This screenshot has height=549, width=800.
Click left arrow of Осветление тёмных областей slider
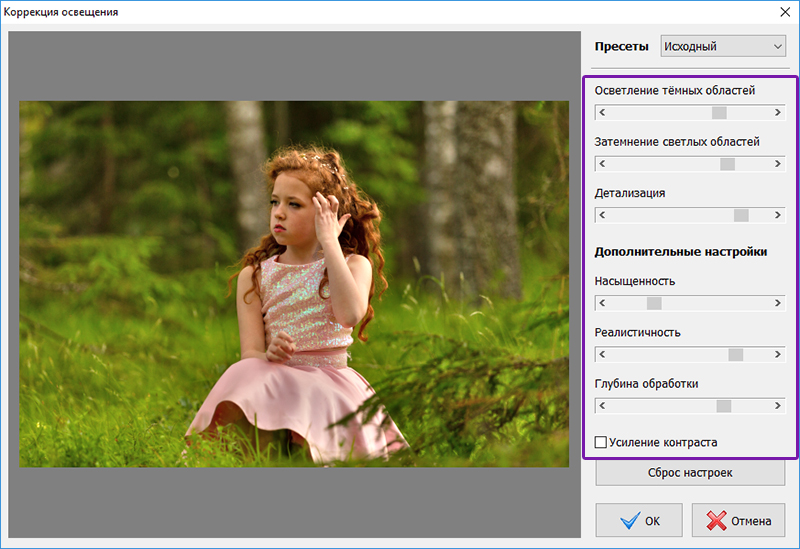pos(603,113)
